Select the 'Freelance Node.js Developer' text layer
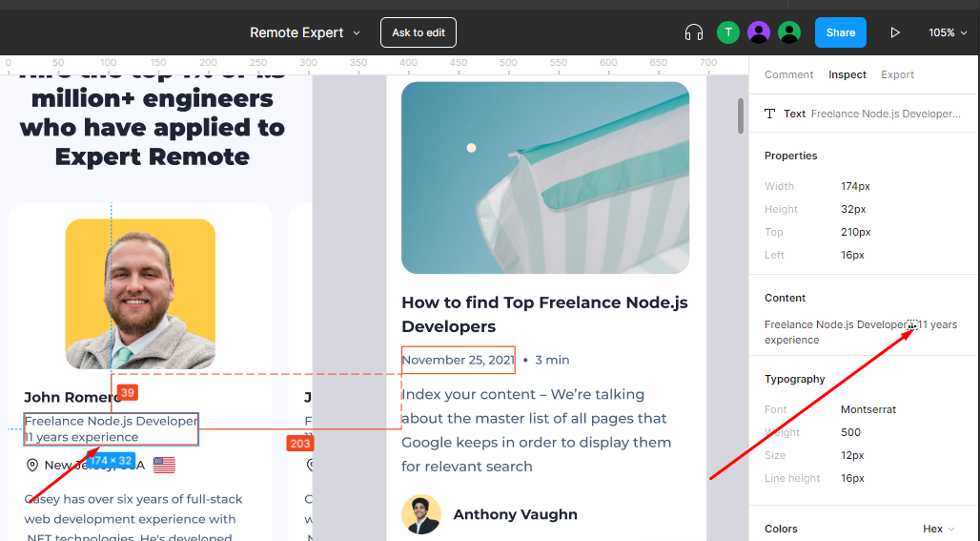 [112, 429]
